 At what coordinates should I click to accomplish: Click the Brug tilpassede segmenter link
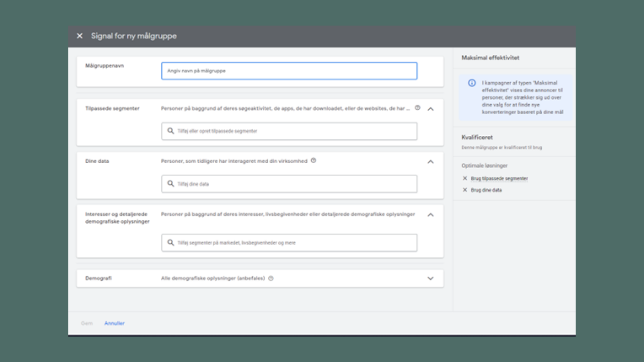point(499,178)
